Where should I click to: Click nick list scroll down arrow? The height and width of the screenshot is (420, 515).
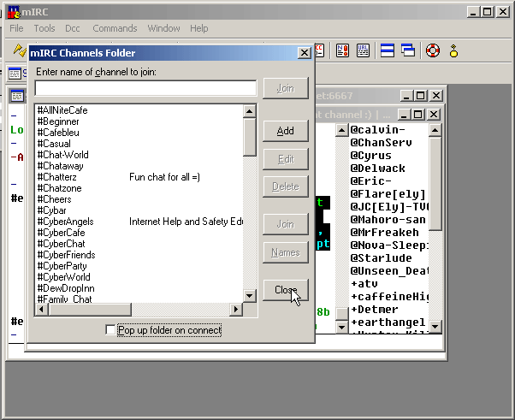(435, 326)
